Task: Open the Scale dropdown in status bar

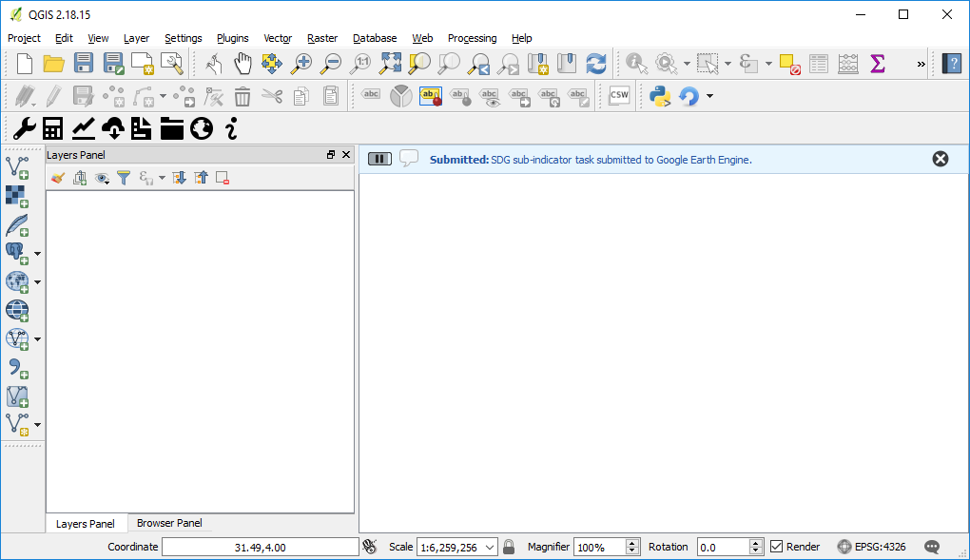Action: (x=490, y=547)
